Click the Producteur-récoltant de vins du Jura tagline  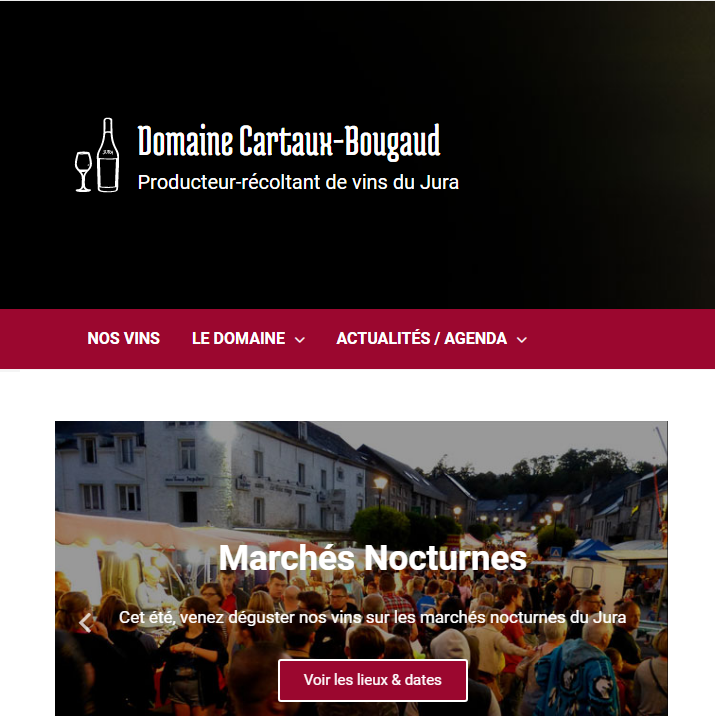(x=298, y=182)
